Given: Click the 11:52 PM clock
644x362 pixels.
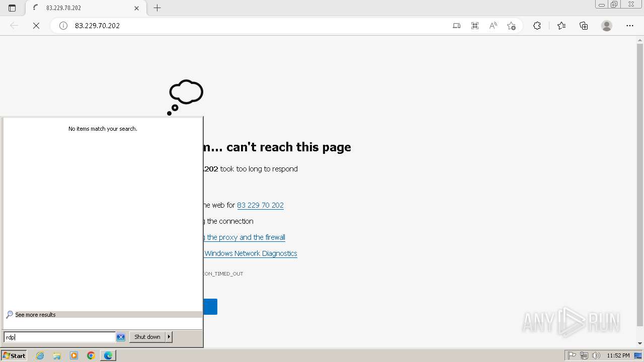Looking at the screenshot, I should (618, 355).
